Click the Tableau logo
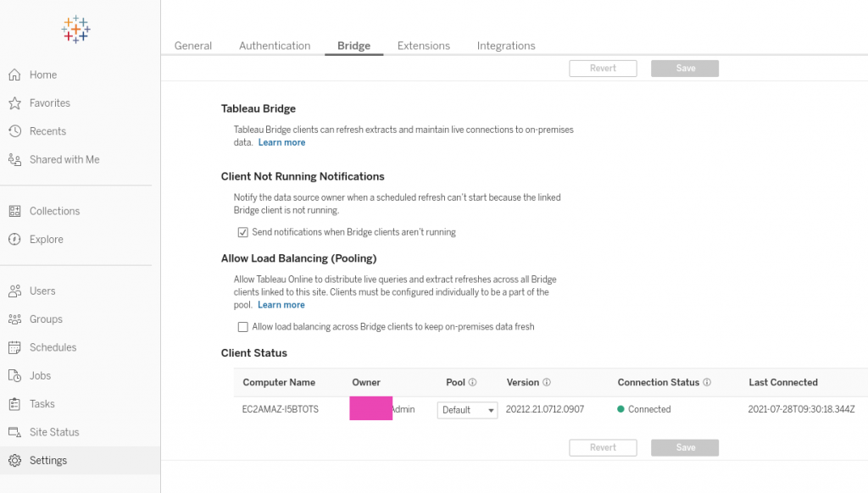 coord(75,29)
